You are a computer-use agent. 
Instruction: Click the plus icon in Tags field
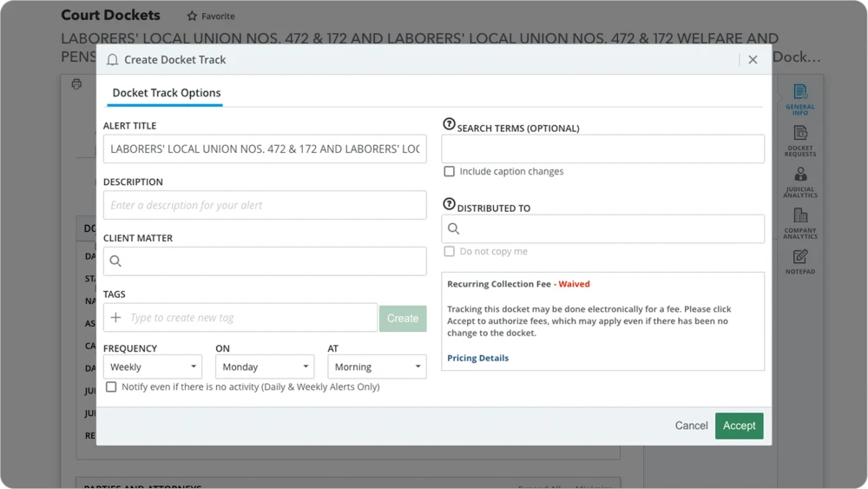coord(115,317)
